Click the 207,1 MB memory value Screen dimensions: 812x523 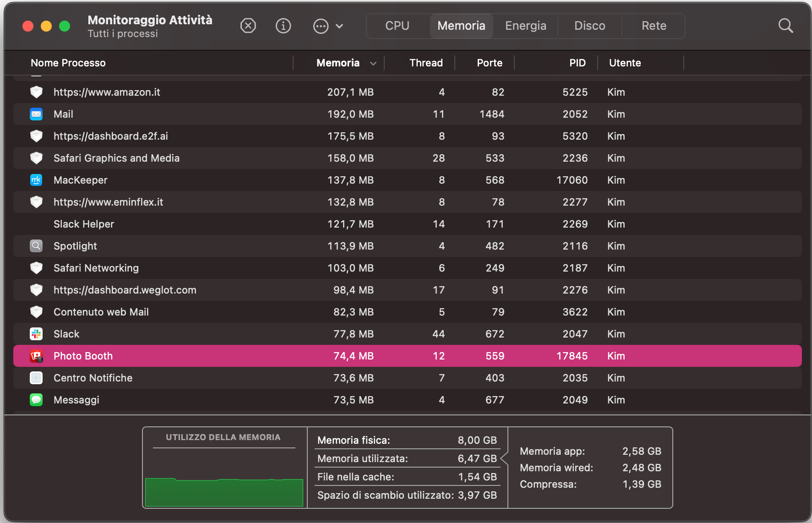[350, 92]
